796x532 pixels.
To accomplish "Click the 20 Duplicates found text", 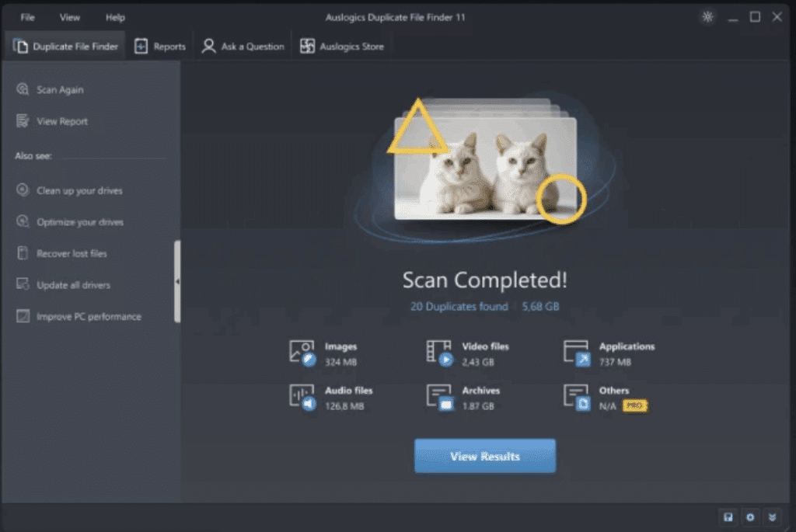I will [x=459, y=306].
